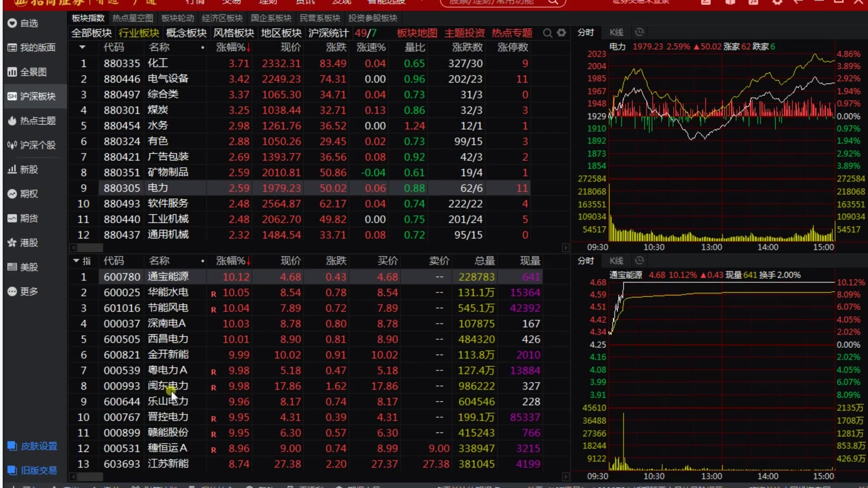Open 期权 options page
868x488 pixels.
[x=23, y=194]
